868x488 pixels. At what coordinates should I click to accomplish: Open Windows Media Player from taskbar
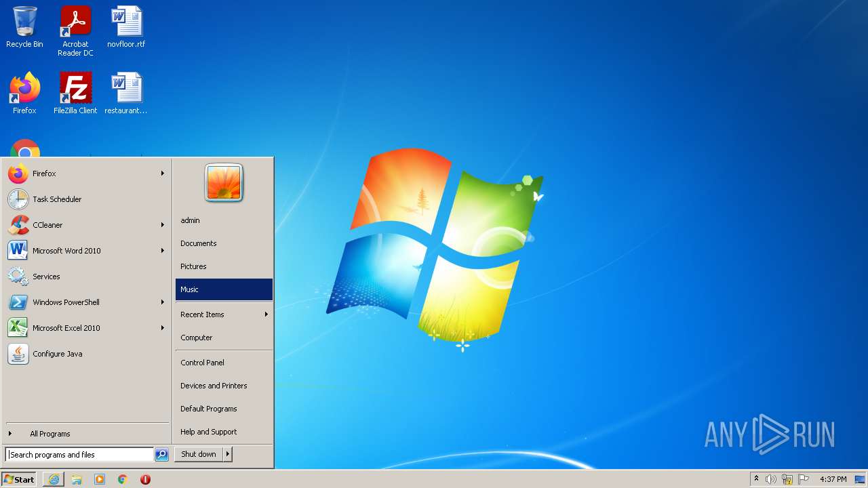(x=100, y=479)
